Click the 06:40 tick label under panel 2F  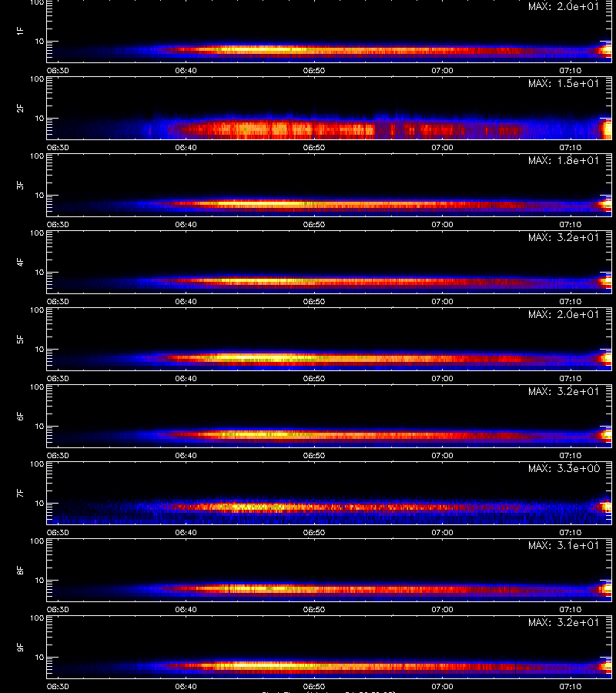[x=186, y=147]
